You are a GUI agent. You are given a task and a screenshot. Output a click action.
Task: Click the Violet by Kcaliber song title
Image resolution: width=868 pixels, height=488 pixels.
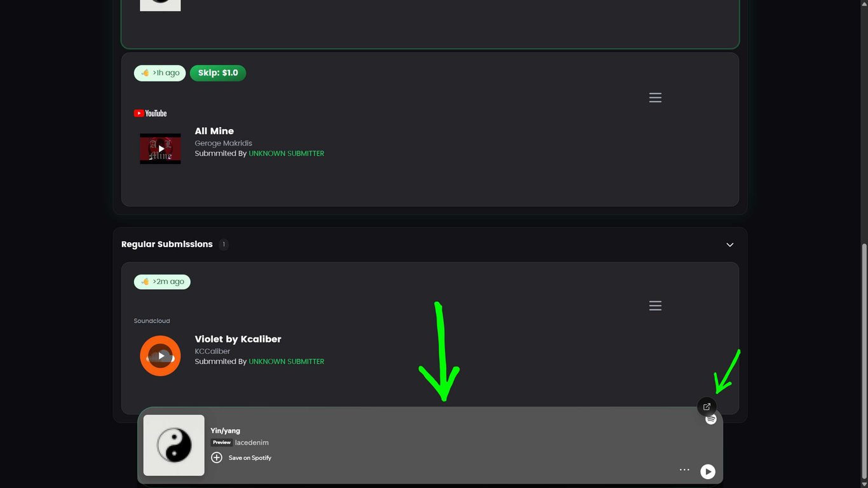point(238,339)
